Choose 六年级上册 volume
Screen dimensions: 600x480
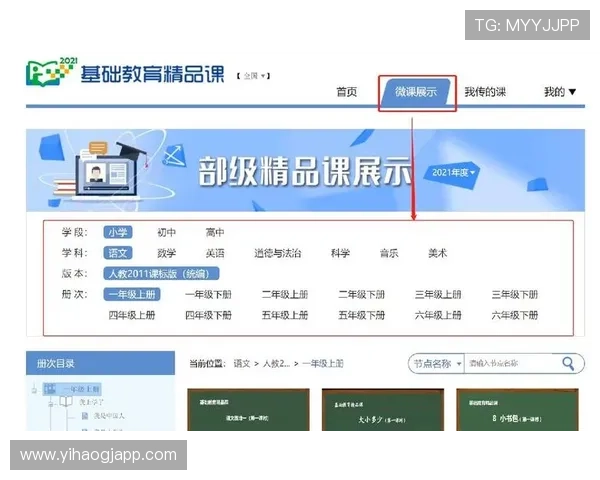point(438,315)
